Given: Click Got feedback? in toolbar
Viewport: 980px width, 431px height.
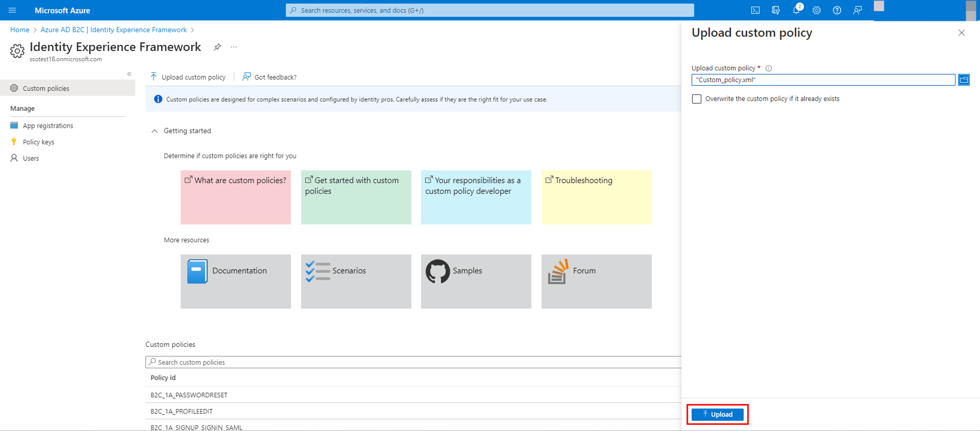Looking at the screenshot, I should (x=269, y=77).
